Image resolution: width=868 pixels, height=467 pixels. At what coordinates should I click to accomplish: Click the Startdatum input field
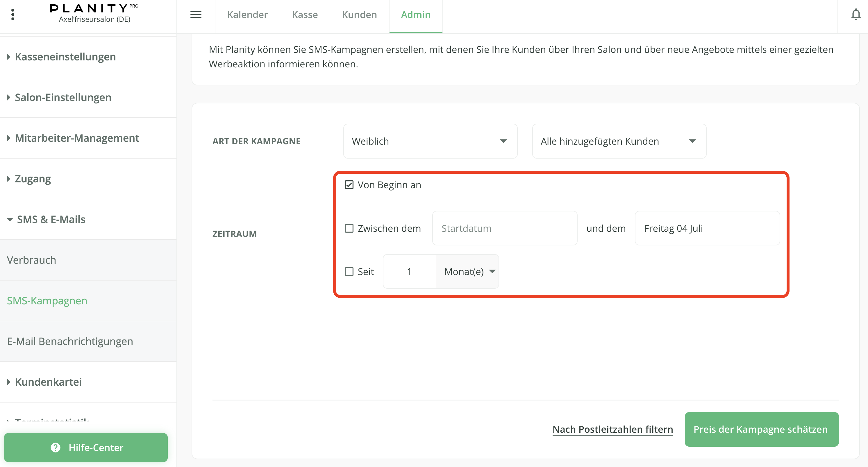(x=504, y=228)
